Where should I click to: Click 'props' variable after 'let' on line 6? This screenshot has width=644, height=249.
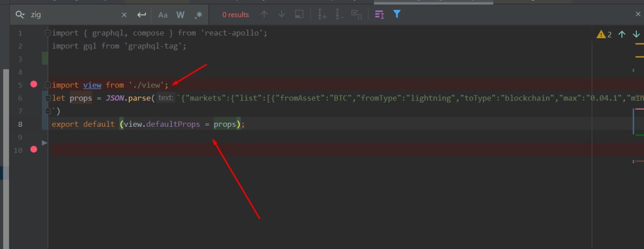coord(81,98)
